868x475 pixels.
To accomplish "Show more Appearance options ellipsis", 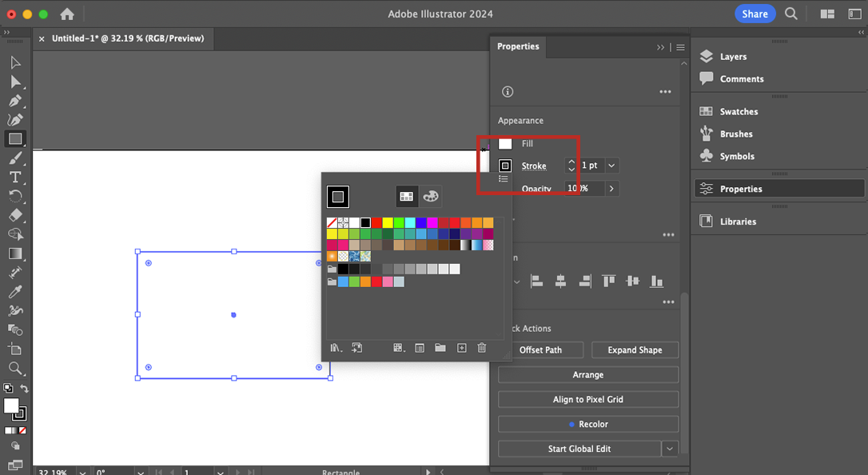I will [669, 235].
